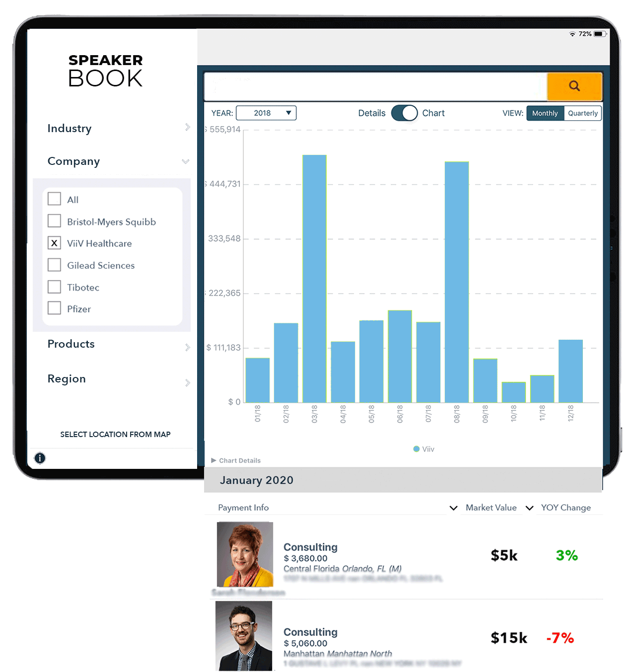Screen dimensions: 636x672
Task: Switch to Monthly view
Action: click(545, 113)
